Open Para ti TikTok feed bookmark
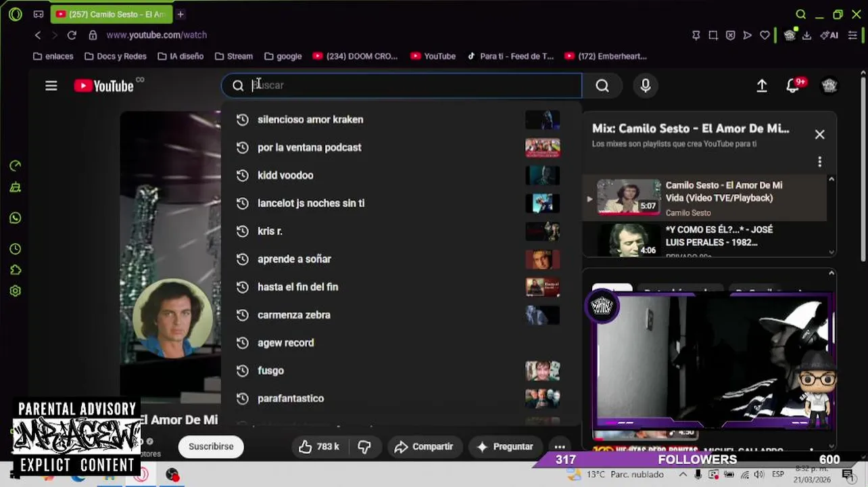 510,56
